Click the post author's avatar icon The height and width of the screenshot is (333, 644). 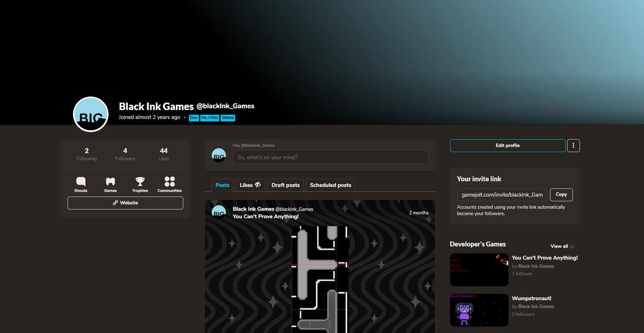[219, 211]
